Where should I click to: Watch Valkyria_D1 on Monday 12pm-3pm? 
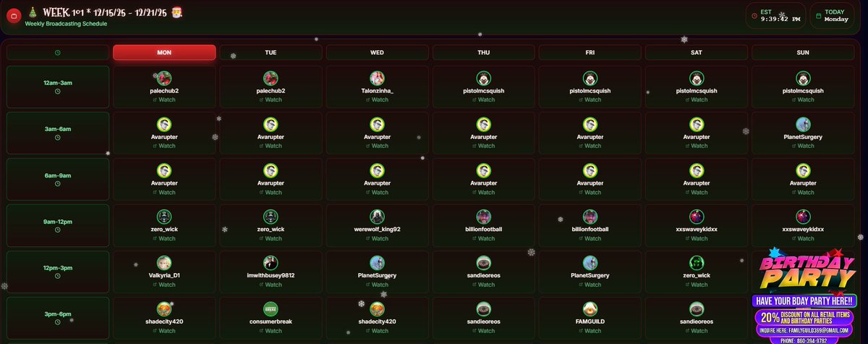point(164,285)
